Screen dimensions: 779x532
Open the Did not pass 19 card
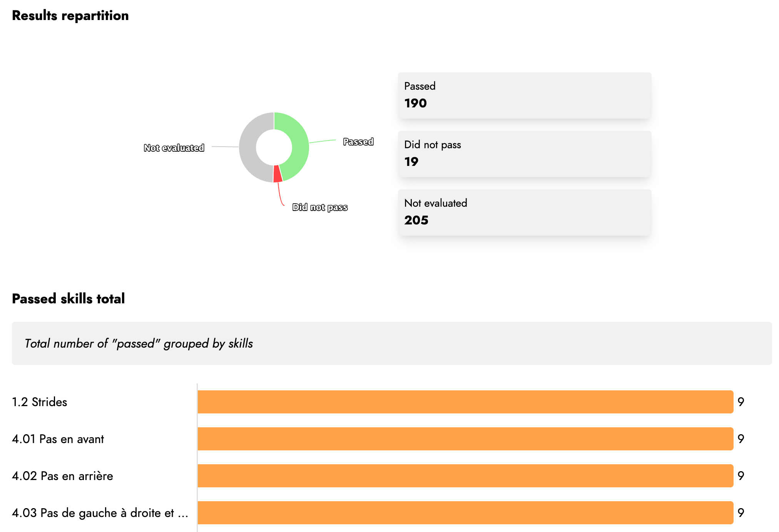(525, 154)
